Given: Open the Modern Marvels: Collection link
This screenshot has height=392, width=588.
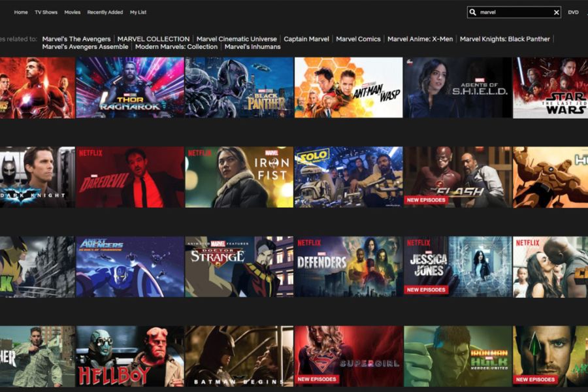Looking at the screenshot, I should click(176, 47).
